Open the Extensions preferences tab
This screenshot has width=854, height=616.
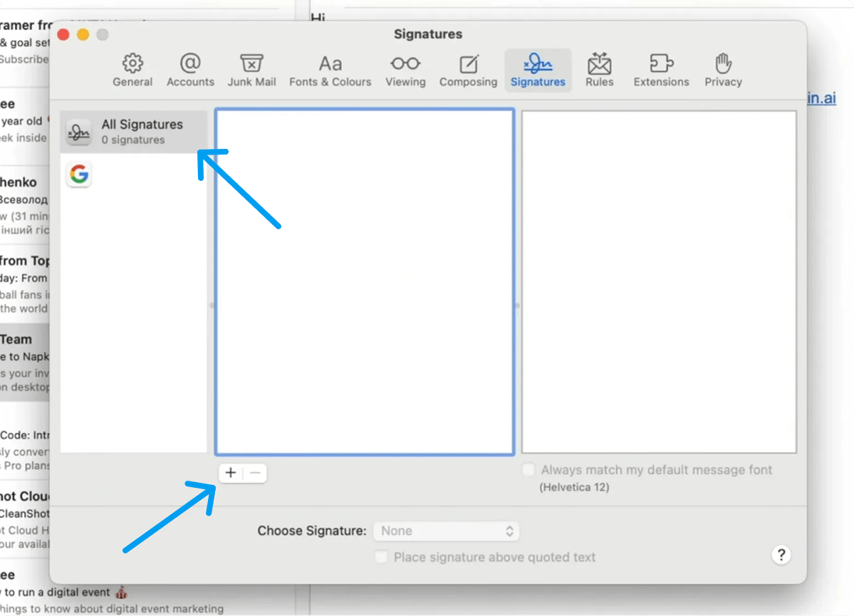[661, 71]
